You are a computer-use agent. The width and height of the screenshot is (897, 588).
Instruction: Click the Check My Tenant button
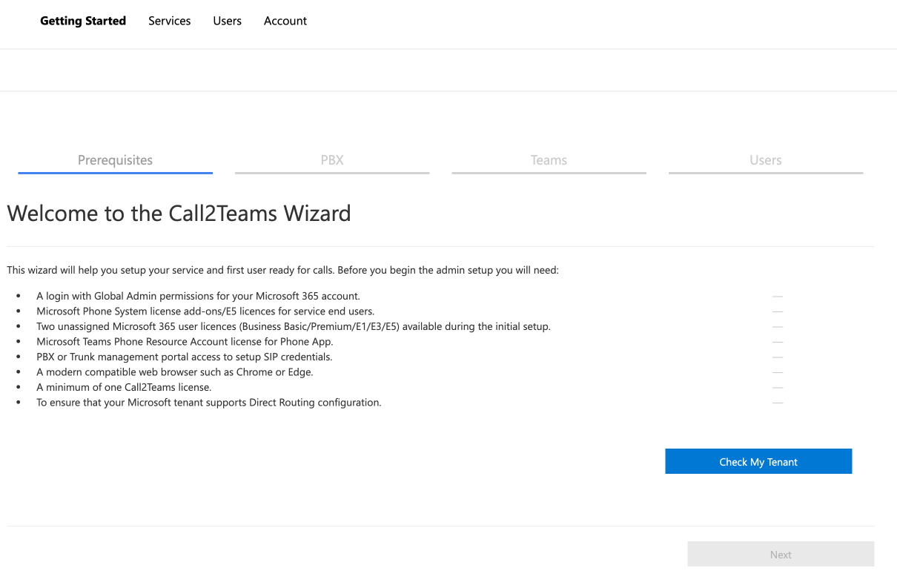758,461
